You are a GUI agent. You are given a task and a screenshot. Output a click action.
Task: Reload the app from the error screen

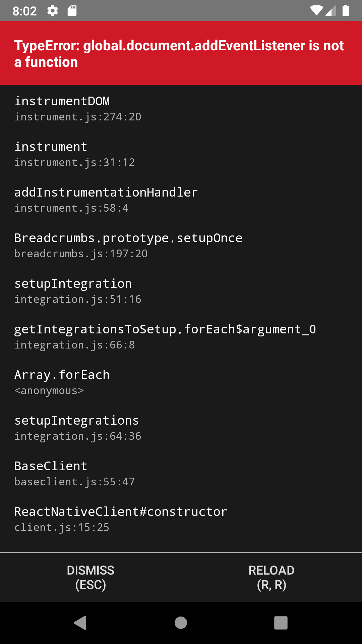tap(271, 578)
